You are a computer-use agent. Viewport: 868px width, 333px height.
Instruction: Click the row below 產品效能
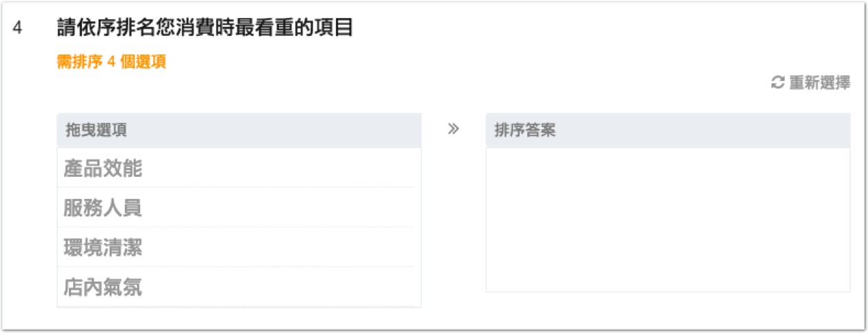point(103,208)
